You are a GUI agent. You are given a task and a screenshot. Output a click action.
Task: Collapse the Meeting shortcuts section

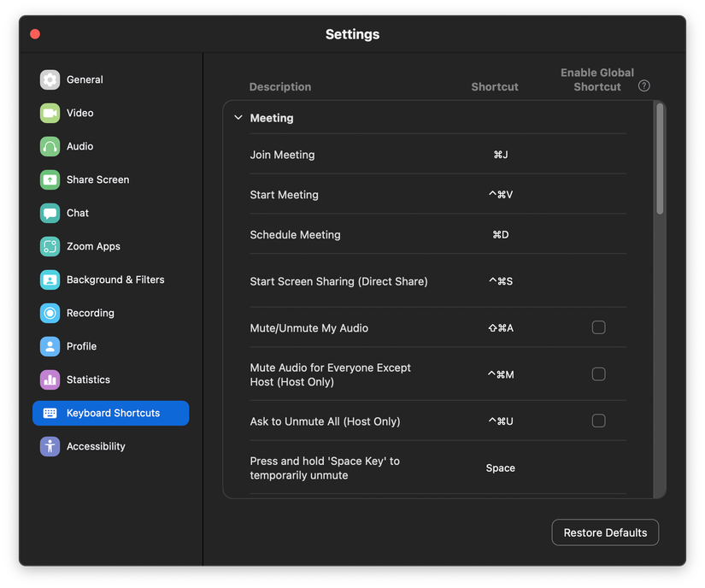(238, 117)
